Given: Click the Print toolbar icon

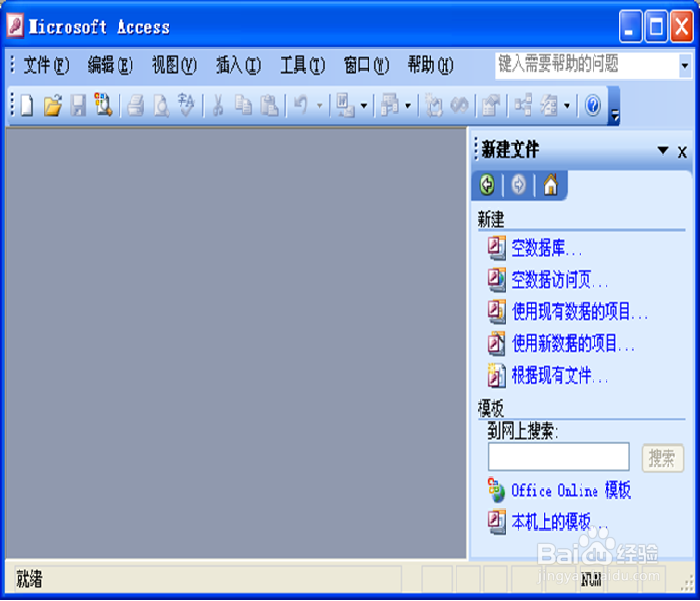Looking at the screenshot, I should [136, 106].
